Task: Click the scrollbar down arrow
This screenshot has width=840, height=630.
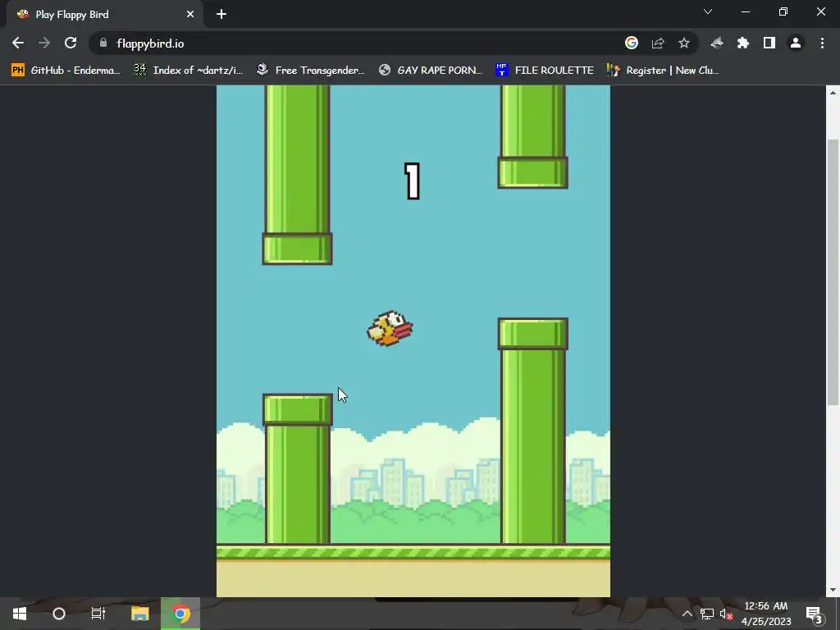Action: (x=833, y=590)
